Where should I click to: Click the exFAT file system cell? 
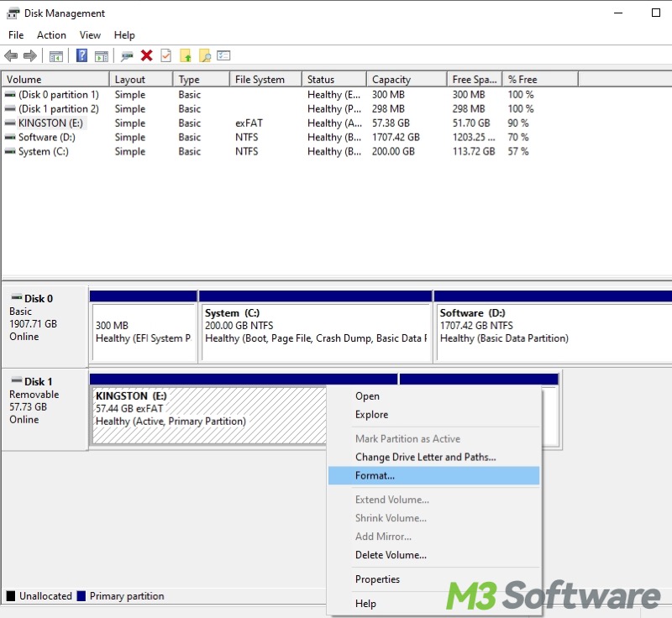(249, 123)
